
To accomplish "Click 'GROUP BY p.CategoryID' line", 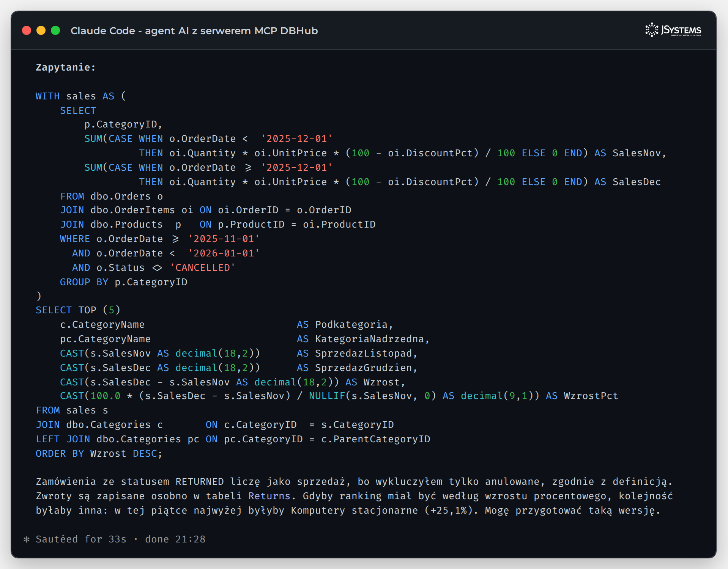I will tap(124, 282).
